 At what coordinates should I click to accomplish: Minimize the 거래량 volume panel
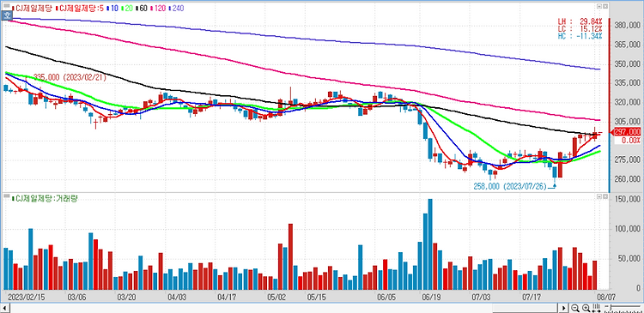pos(599,197)
